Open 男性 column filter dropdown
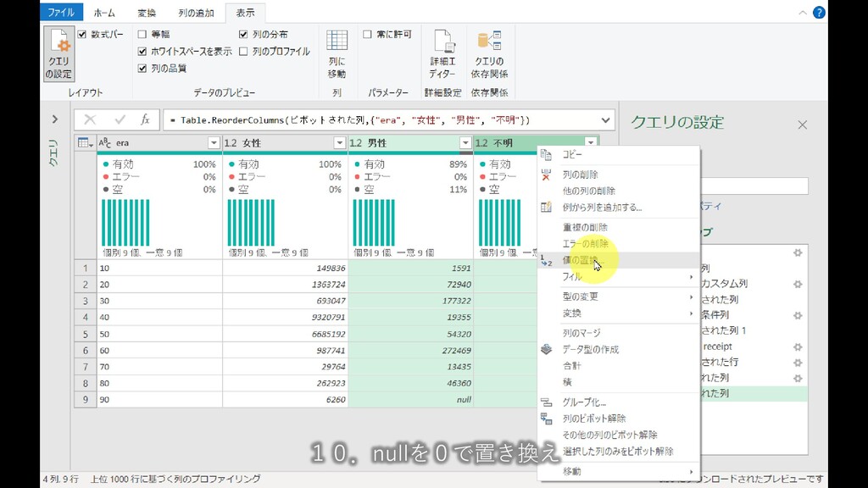868x488 pixels. click(465, 142)
